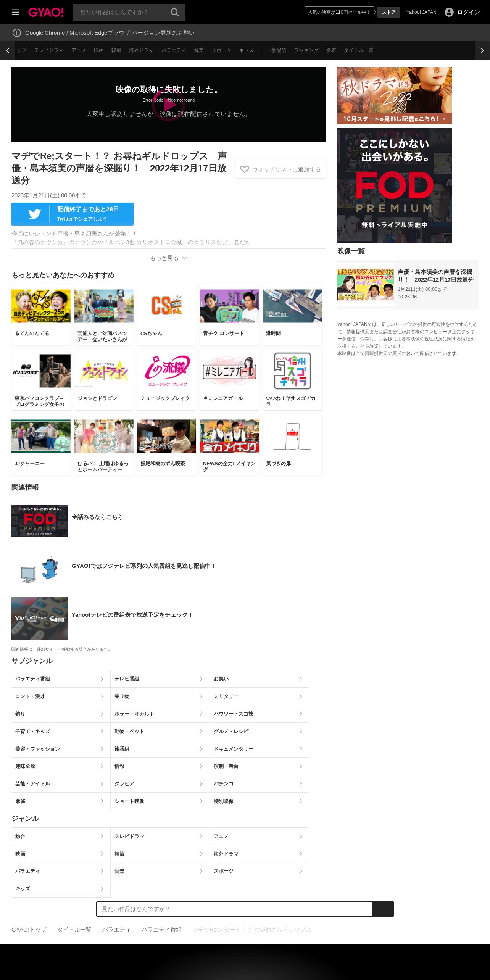Click the dark footer search button
Image resolution: width=490 pixels, height=980 pixels.
coord(383,909)
